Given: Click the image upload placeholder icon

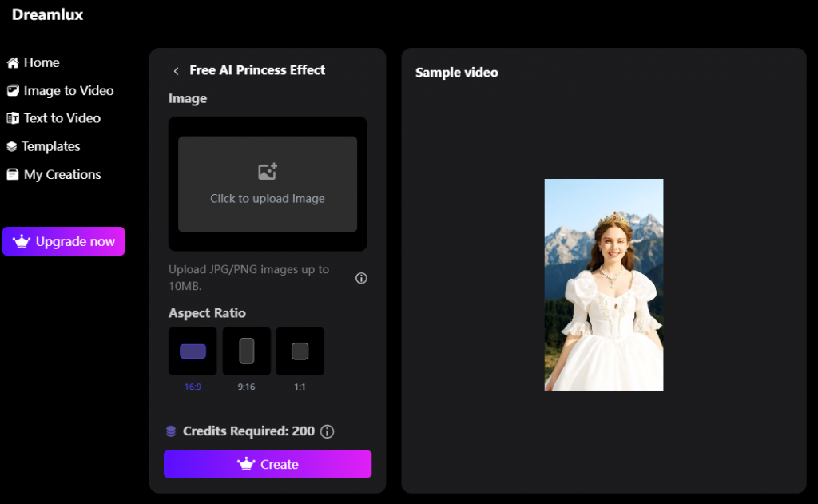Looking at the screenshot, I should click(268, 171).
